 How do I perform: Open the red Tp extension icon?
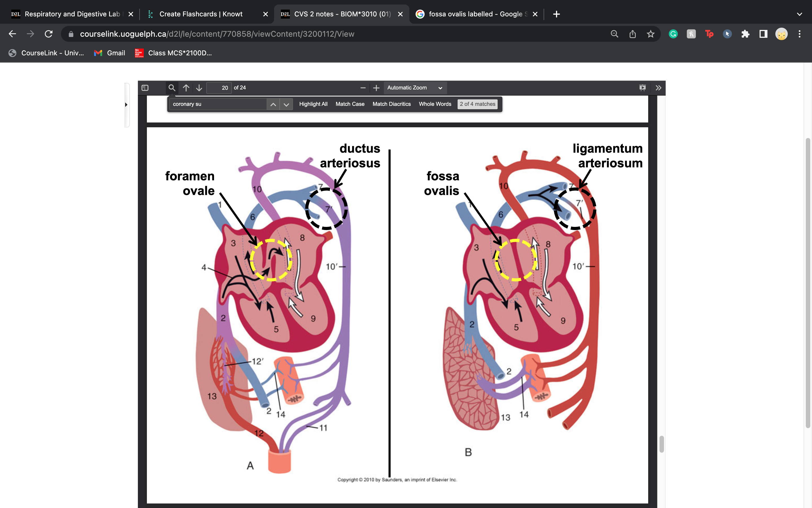coord(709,34)
